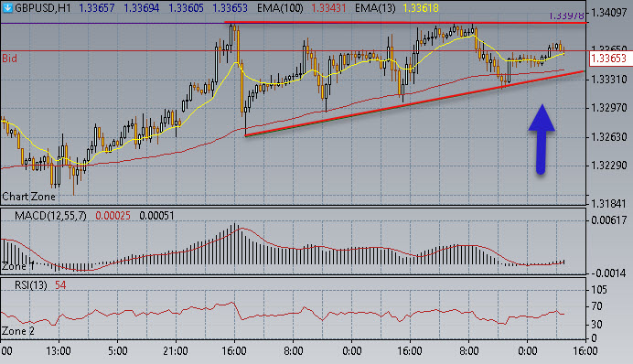Image resolution: width=633 pixels, height=364 pixels.
Task: Click RSI scale level 105
Action: [599, 290]
